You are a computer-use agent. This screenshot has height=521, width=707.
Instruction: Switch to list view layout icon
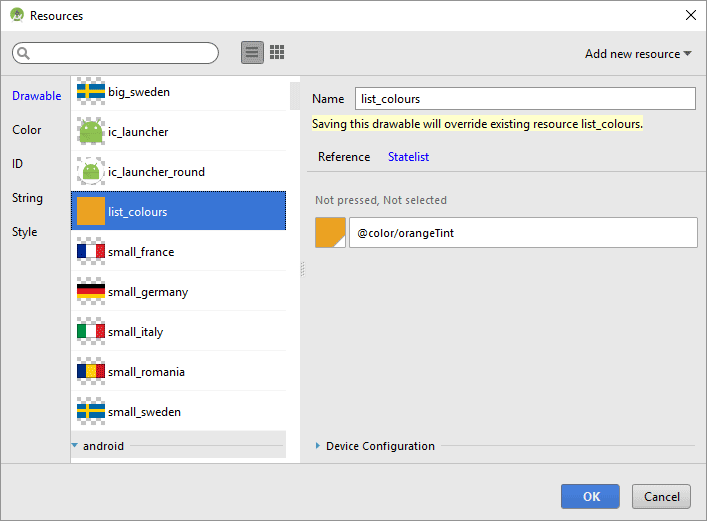(252, 53)
